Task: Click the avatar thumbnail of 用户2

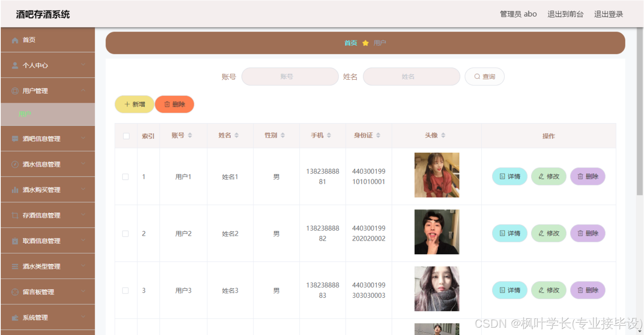Action: coord(437,232)
